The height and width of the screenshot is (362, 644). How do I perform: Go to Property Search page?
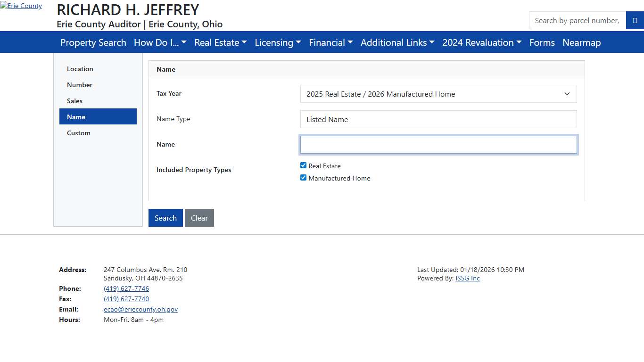coord(93,42)
